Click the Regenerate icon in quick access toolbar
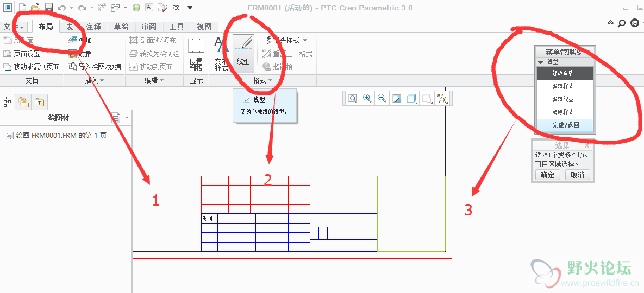The height and width of the screenshot is (293, 644). tap(102, 8)
